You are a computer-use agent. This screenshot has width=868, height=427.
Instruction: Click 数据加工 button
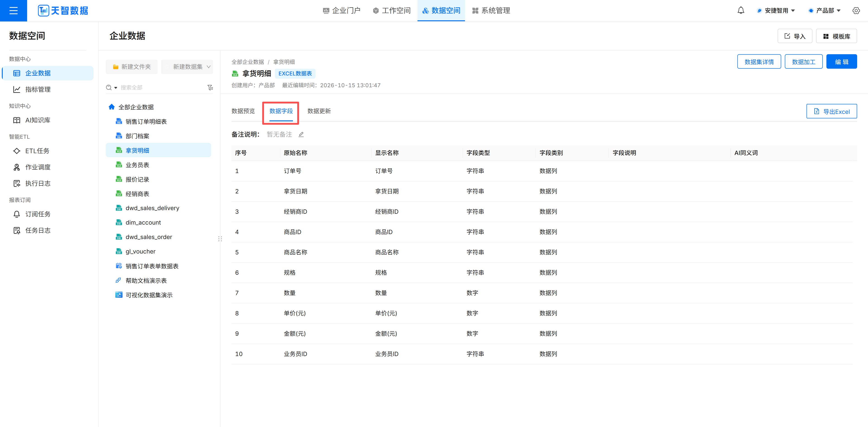click(803, 62)
